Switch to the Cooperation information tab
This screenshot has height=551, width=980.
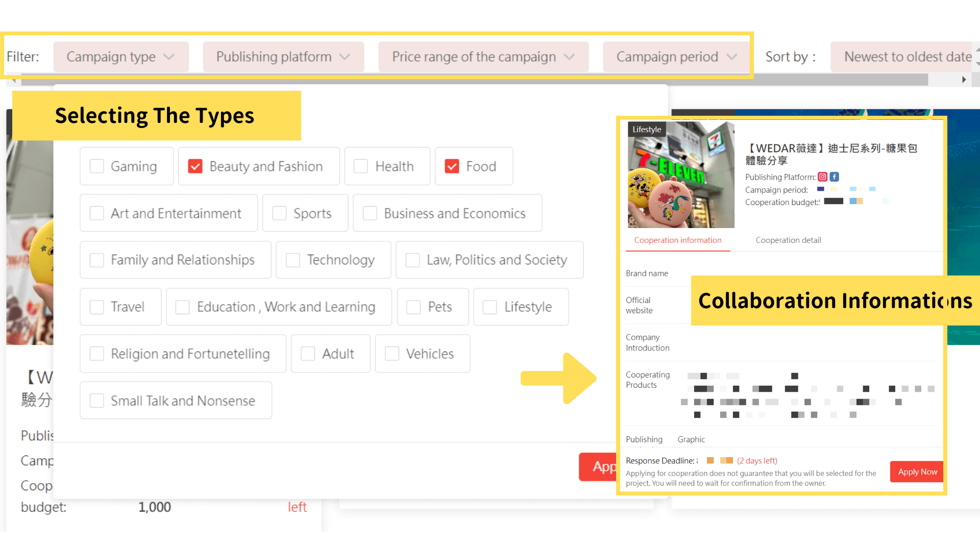coord(678,240)
